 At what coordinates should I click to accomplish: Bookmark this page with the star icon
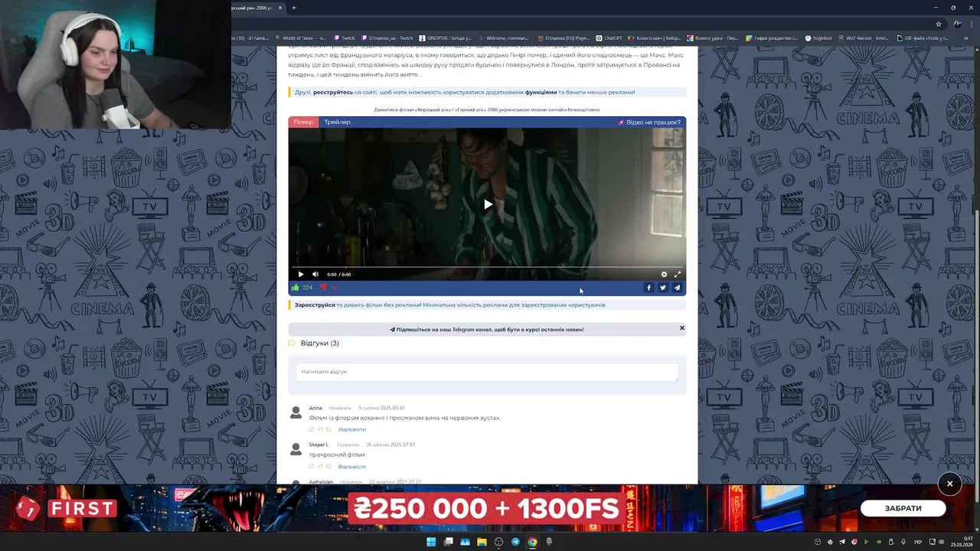tap(939, 24)
